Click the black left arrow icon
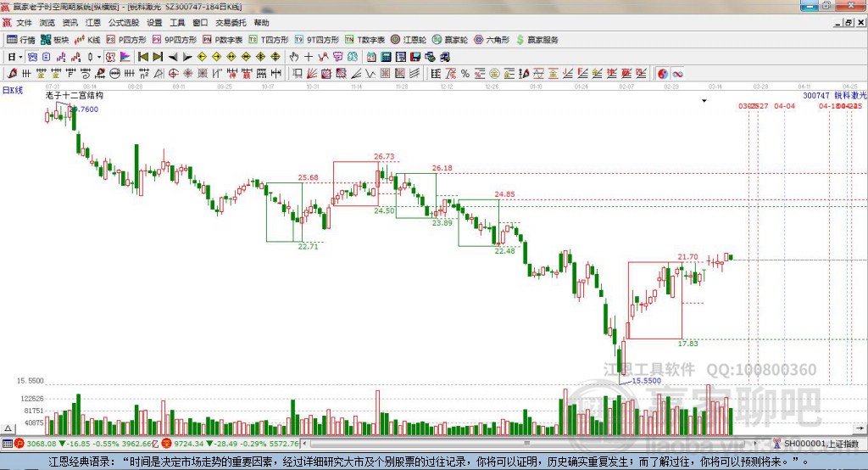 click(173, 57)
